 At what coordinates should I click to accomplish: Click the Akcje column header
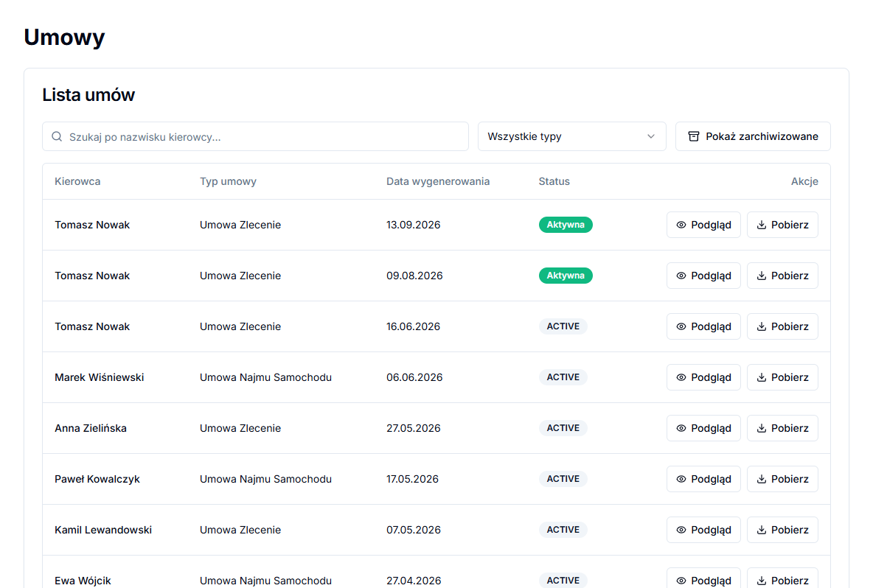click(804, 181)
